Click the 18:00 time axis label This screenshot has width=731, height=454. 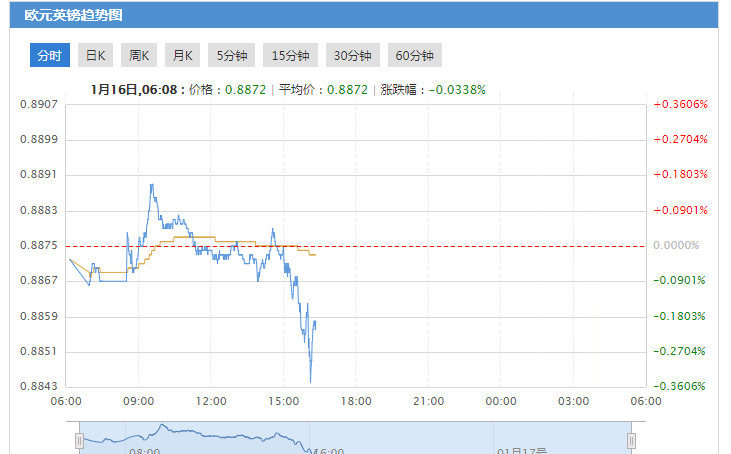[x=356, y=402]
